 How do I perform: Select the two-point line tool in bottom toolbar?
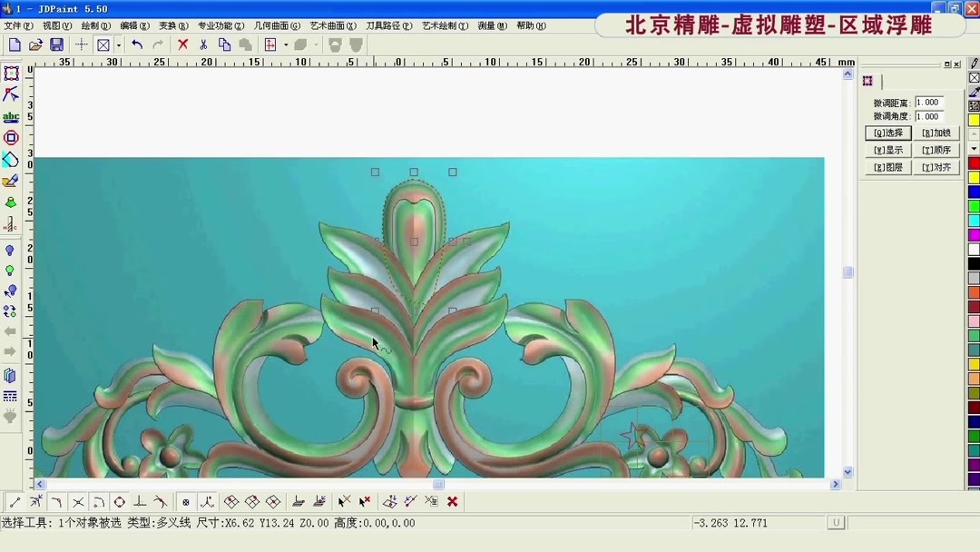click(15, 501)
